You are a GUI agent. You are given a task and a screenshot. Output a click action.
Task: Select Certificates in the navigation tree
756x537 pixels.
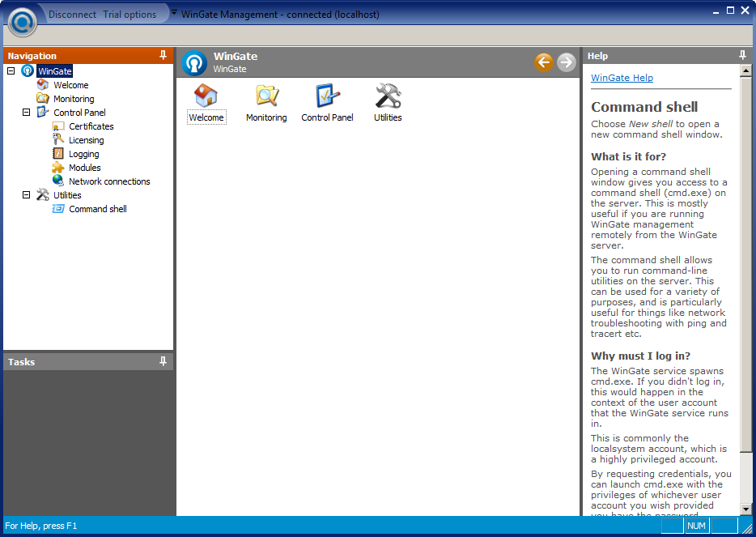pos(91,126)
